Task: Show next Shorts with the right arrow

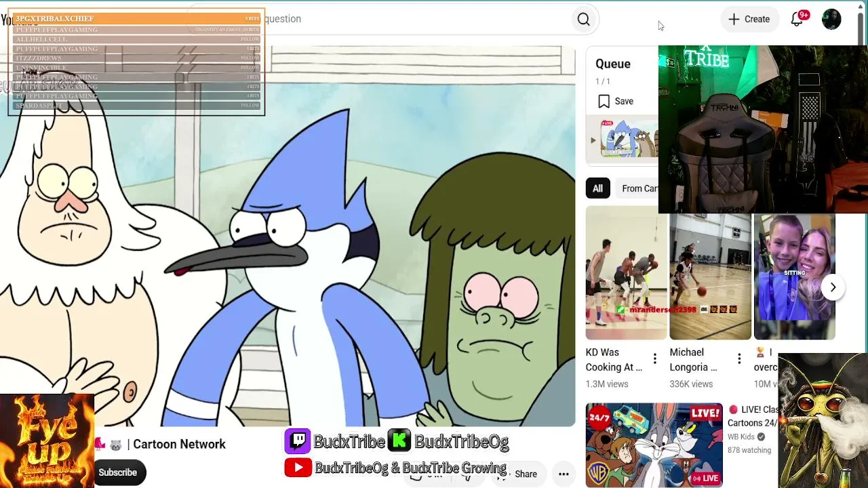Action: point(833,287)
